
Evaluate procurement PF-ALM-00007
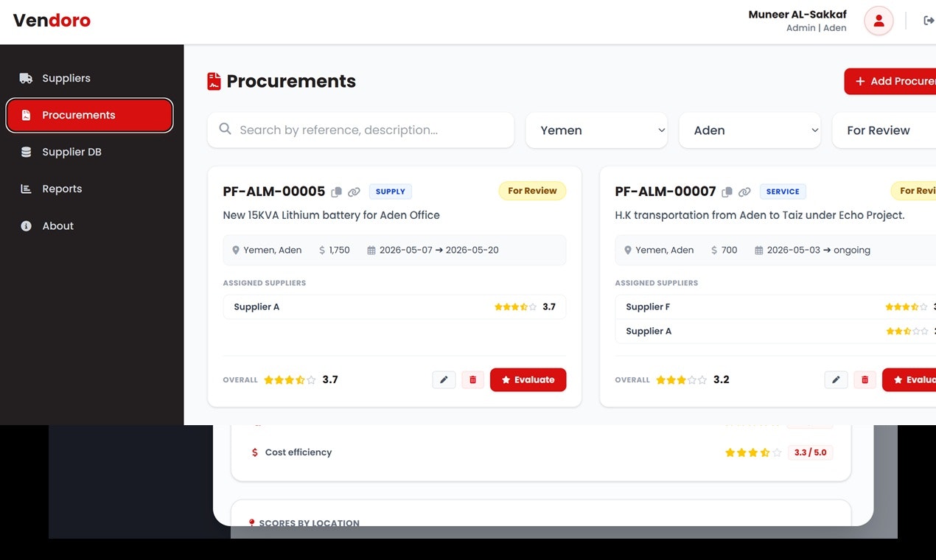(909, 379)
